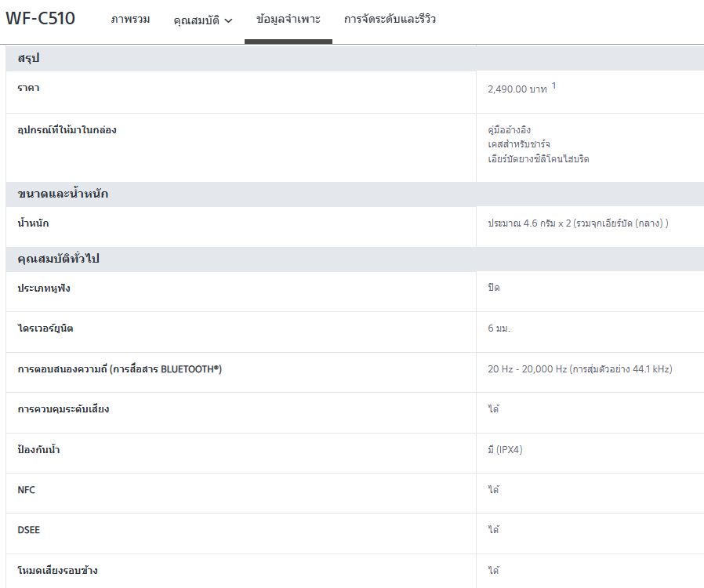
Task: Click the 6 มม. driver unit value
Action: (x=499, y=328)
